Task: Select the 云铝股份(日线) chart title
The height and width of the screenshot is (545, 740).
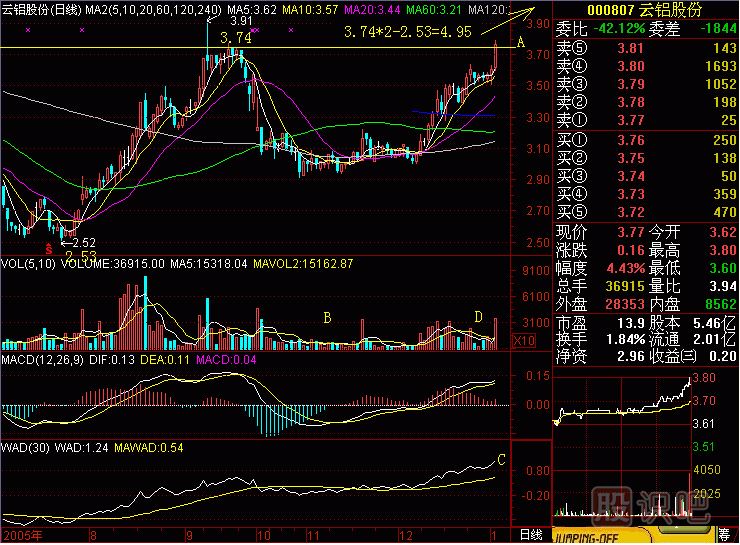Action: pos(41,9)
